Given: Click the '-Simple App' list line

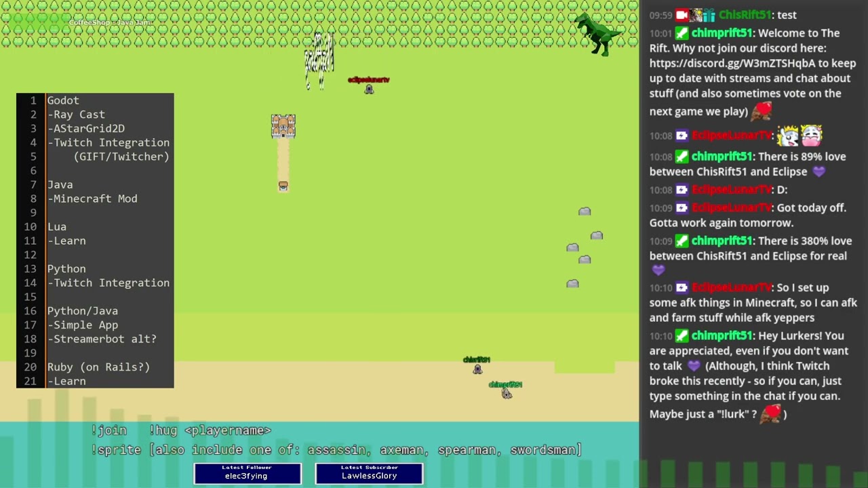Looking at the screenshot, I should (x=83, y=325).
